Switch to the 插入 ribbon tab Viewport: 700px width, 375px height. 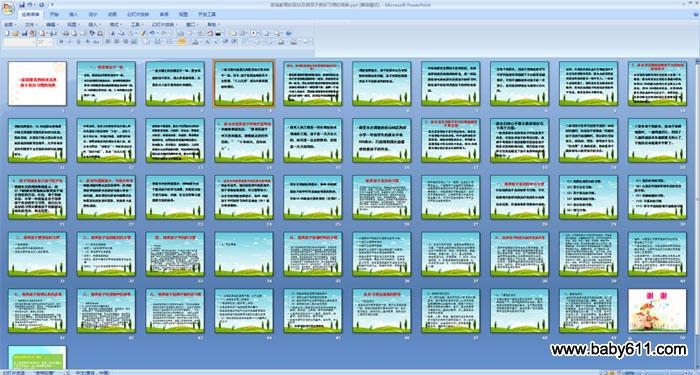tap(73, 14)
